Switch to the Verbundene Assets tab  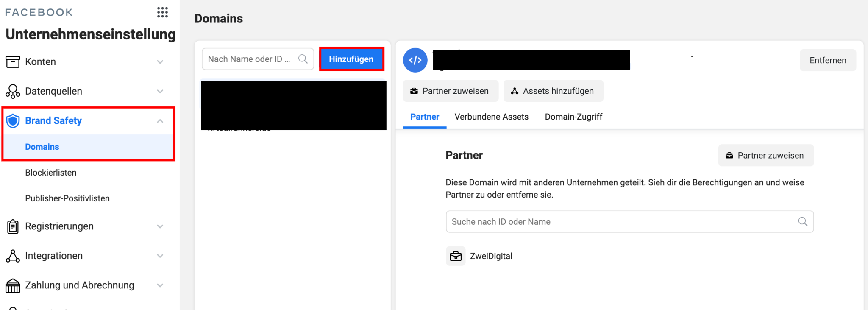click(491, 117)
